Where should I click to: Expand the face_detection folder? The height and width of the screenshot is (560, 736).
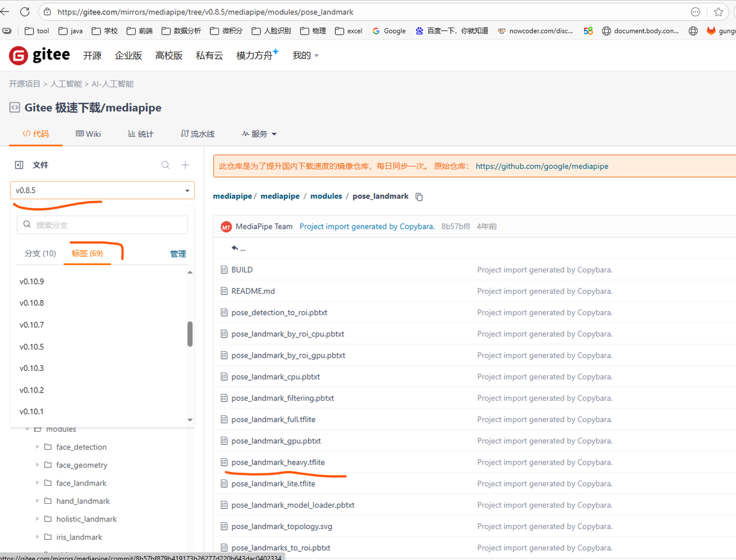(x=37, y=447)
